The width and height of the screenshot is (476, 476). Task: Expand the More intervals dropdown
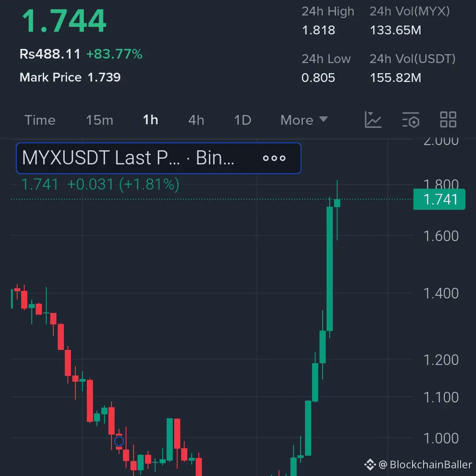pos(304,120)
